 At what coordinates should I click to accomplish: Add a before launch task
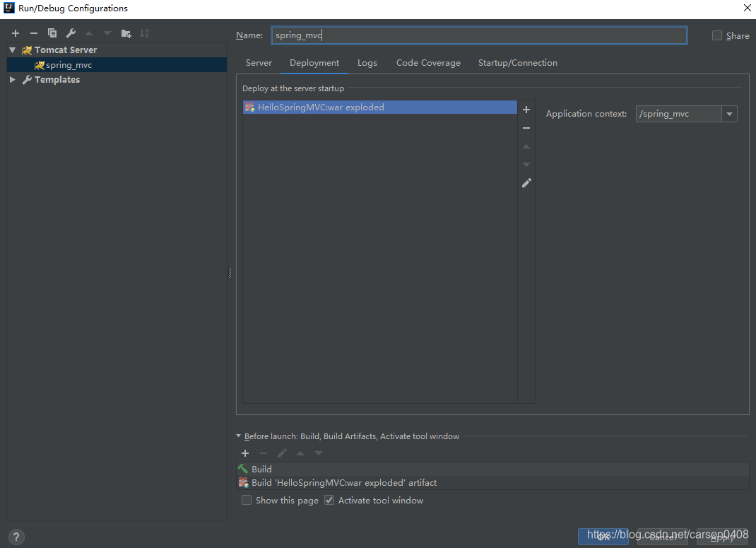[x=245, y=453]
